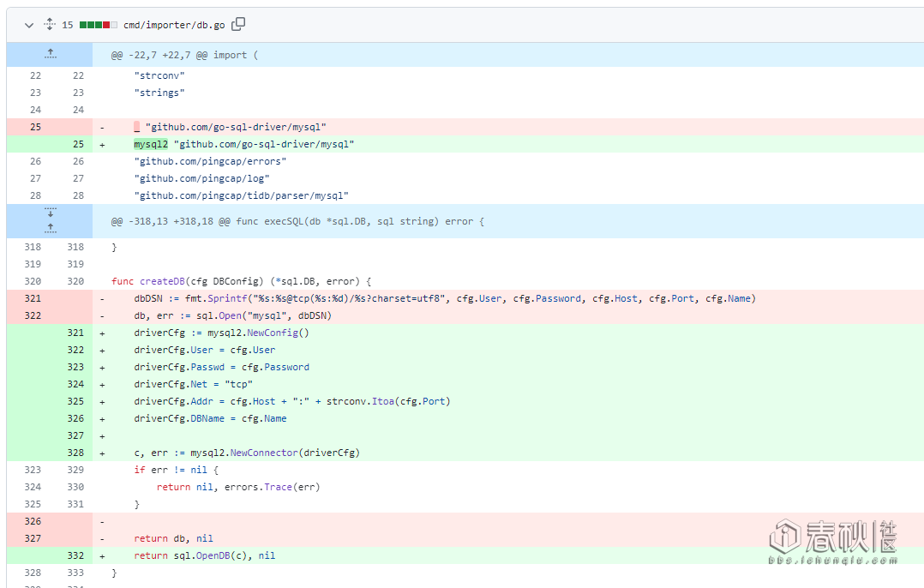Click added line 'driverCfg.DBName = cfg.Name'
924x588 pixels.
point(210,417)
